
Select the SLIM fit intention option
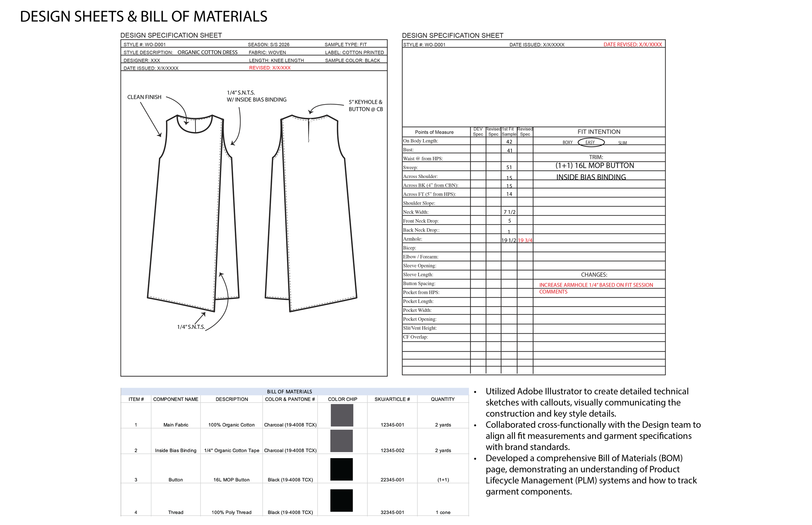pos(622,143)
